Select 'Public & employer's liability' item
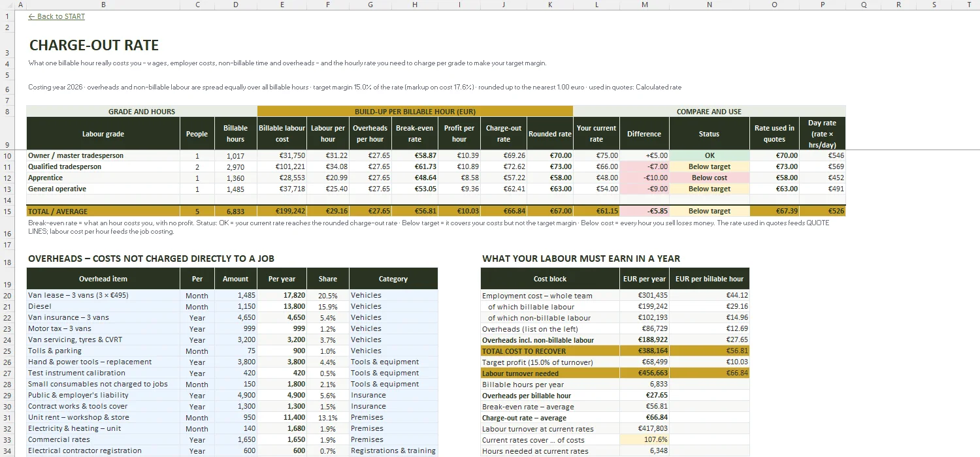980x457 pixels. coord(103,395)
